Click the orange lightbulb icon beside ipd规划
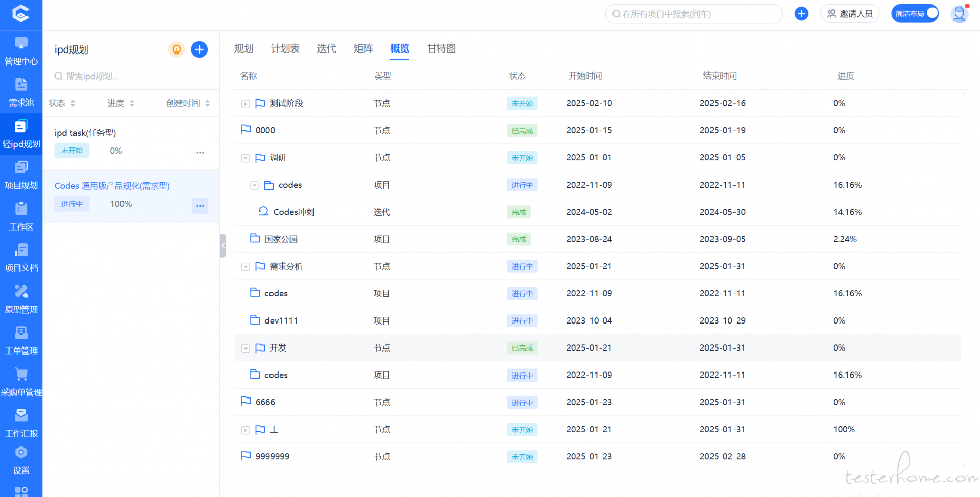The width and height of the screenshot is (980, 497). point(177,49)
